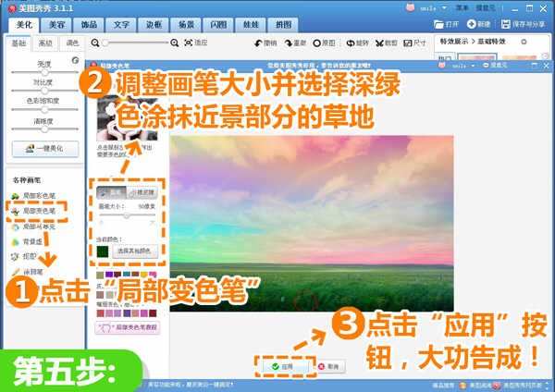
Task: Click the preview thumbnail in dialog
Action: pos(127,118)
